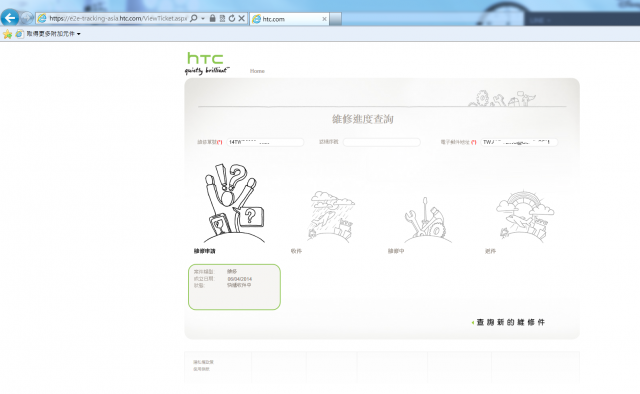This screenshot has height=394, width=640.
Task: Click the search magnifier in address bar
Action: tap(194, 18)
